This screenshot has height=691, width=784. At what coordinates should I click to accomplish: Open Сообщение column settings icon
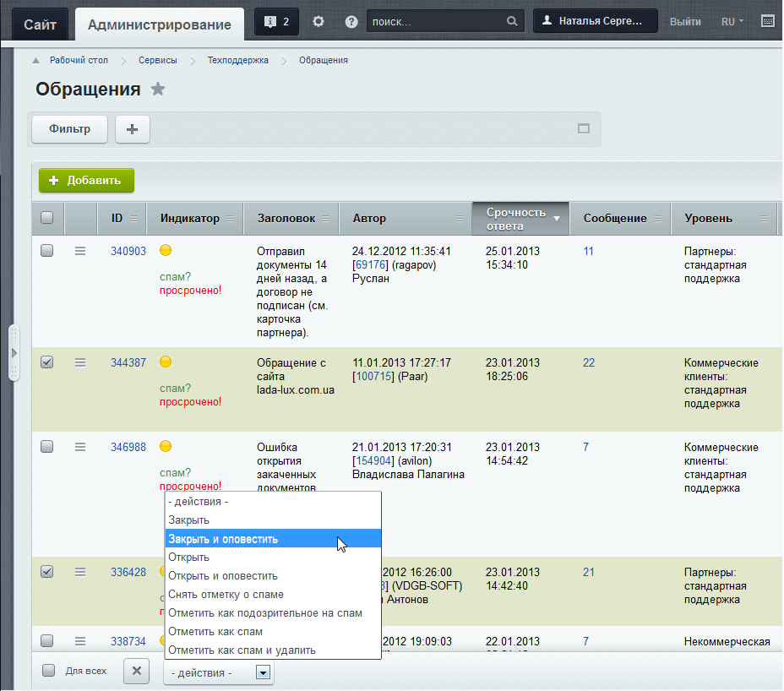[x=658, y=219]
